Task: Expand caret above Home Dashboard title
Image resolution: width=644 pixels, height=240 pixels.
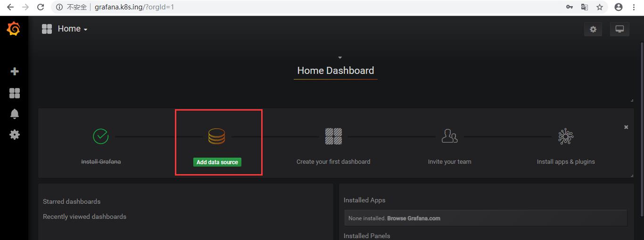Action: click(340, 57)
